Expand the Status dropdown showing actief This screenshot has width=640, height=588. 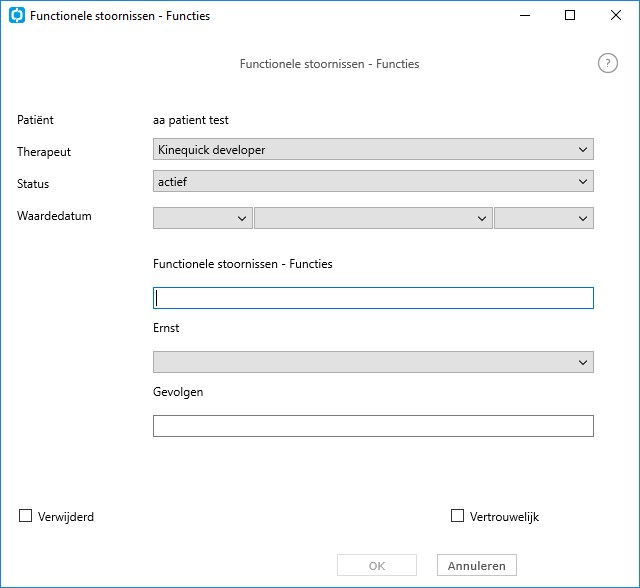point(373,181)
